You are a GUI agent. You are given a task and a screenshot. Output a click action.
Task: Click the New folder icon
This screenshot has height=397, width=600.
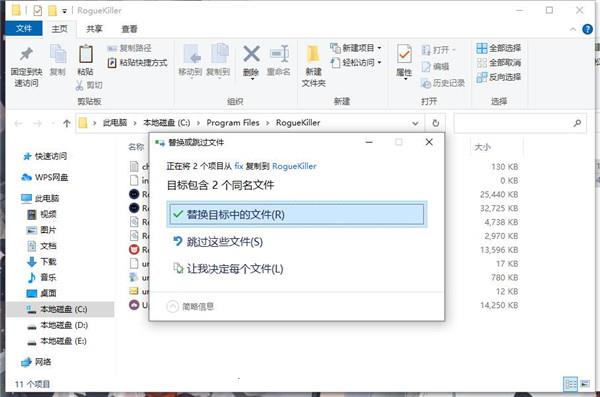[313, 54]
